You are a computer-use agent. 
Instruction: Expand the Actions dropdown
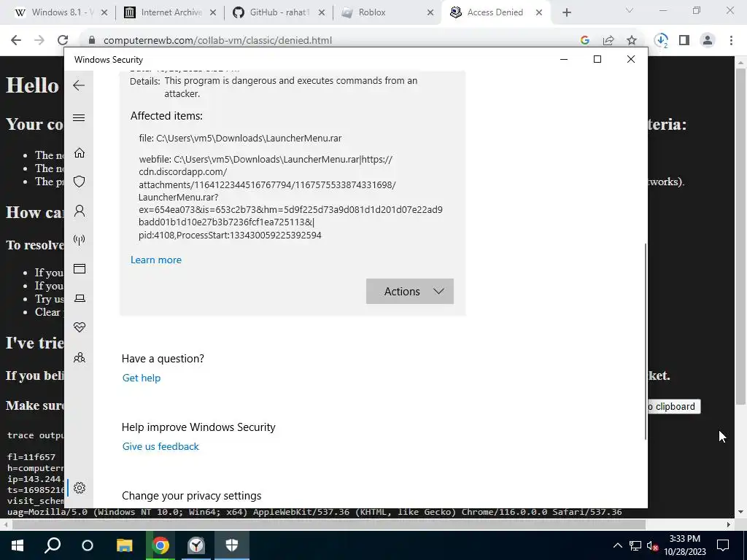(410, 292)
